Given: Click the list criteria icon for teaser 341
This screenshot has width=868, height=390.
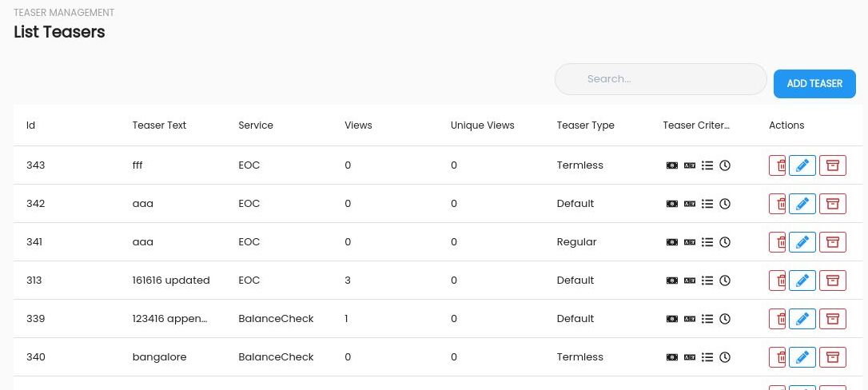Looking at the screenshot, I should pos(707,242).
